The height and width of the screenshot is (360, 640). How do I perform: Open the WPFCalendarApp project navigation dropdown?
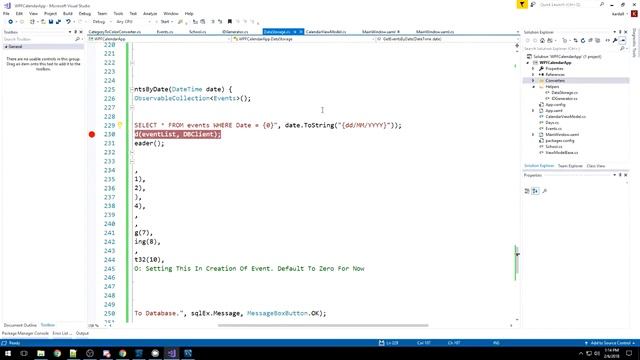click(159, 39)
